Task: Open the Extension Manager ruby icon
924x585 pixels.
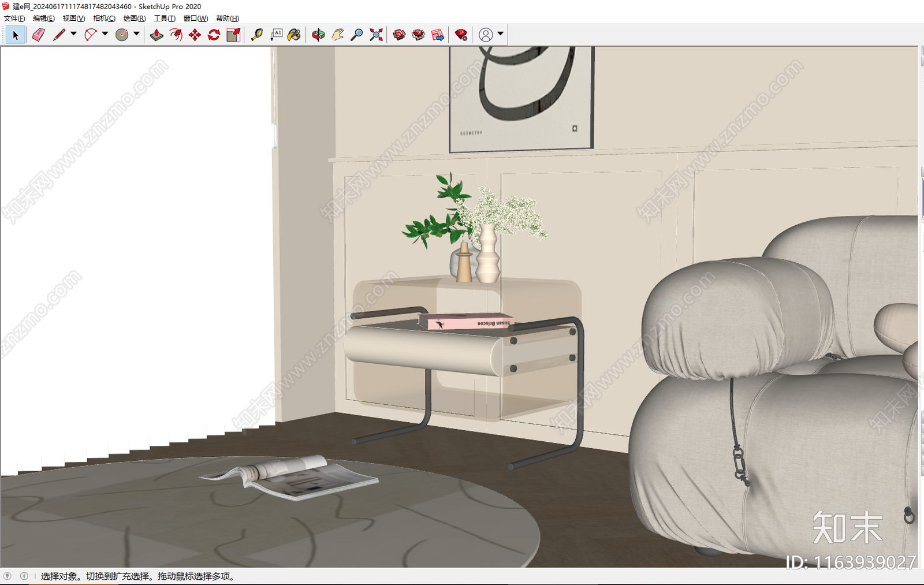Action: [461, 35]
